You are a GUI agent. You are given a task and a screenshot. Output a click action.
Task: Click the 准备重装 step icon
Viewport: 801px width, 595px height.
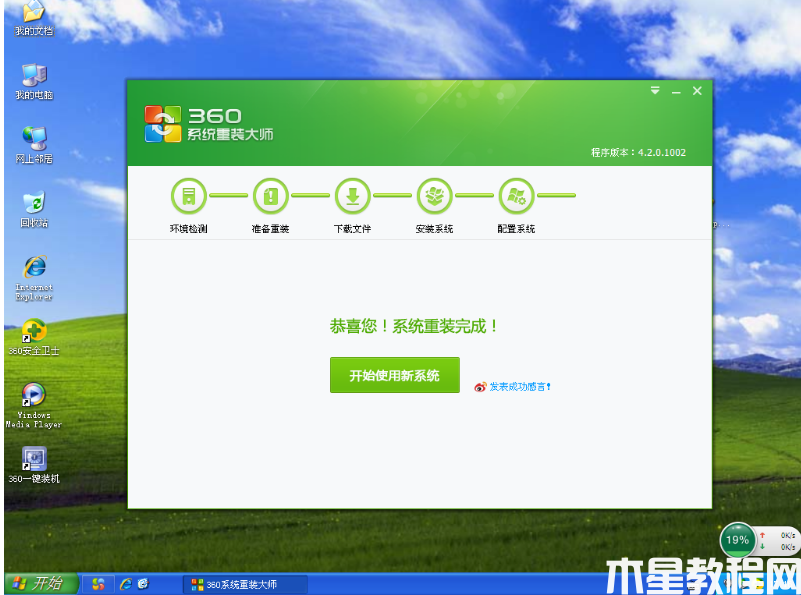271,196
